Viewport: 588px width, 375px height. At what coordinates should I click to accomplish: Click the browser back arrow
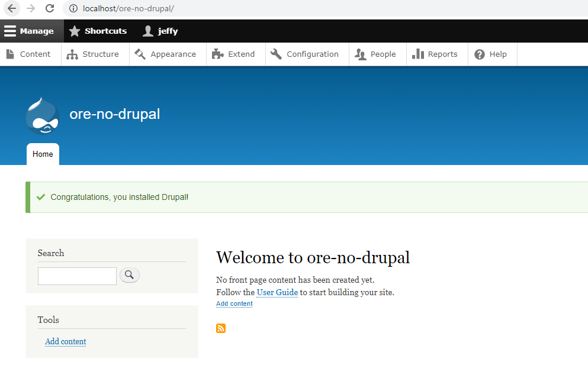pos(12,8)
